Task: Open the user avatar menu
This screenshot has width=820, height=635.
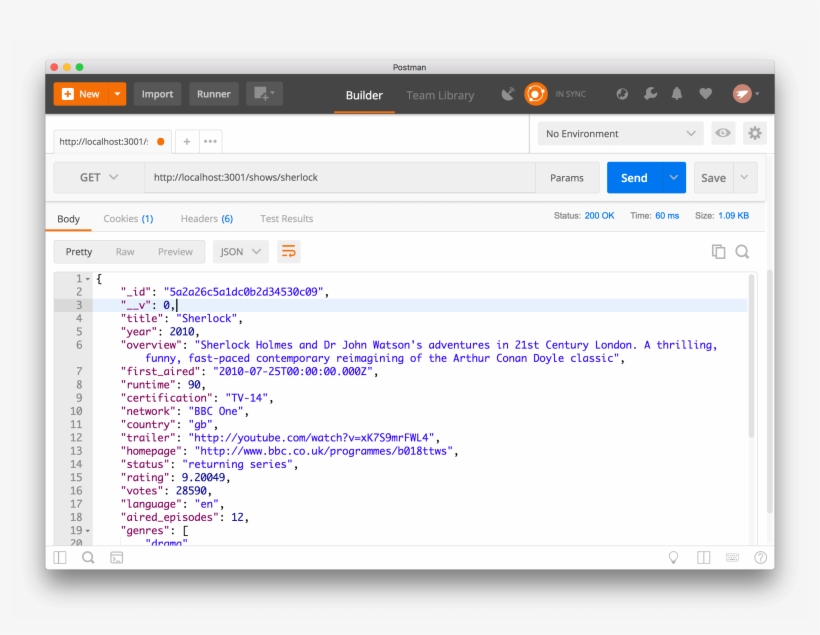Action: pyautogui.click(x=745, y=94)
